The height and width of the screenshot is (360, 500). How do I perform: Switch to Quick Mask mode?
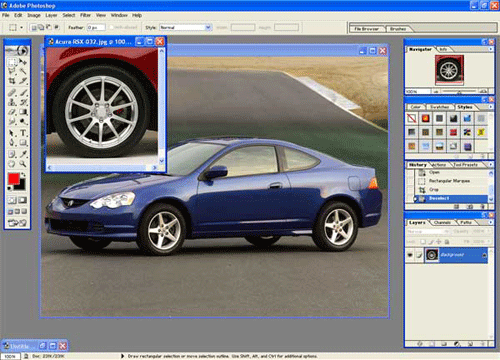[23, 200]
